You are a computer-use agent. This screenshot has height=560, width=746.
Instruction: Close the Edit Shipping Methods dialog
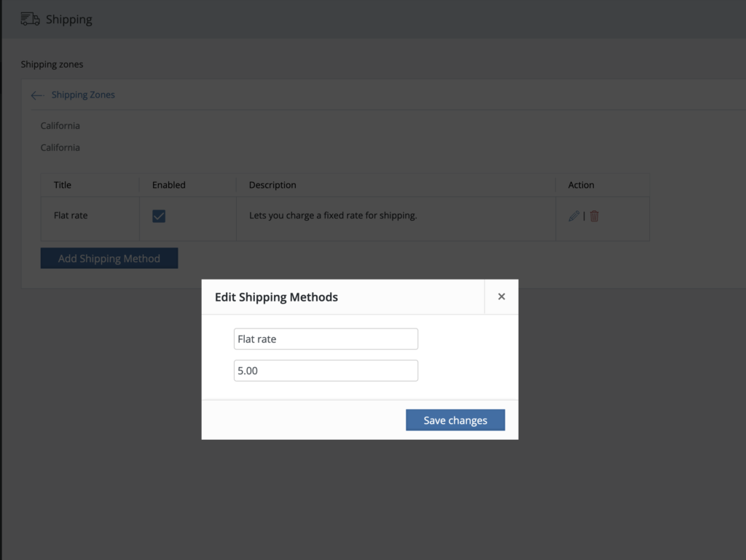pyautogui.click(x=501, y=297)
